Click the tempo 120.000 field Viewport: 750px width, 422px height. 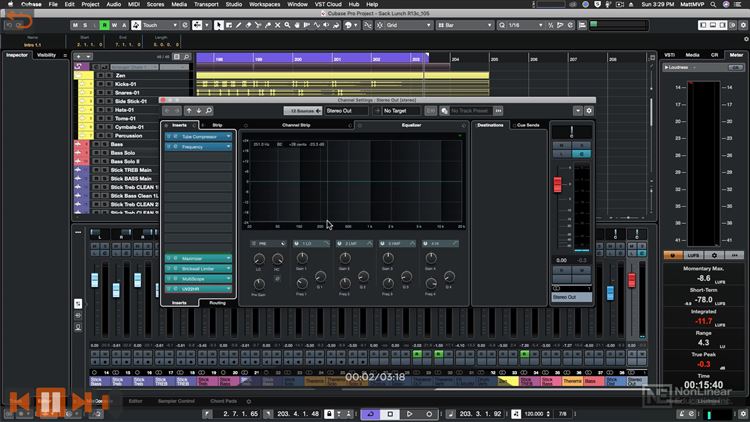(x=534, y=414)
